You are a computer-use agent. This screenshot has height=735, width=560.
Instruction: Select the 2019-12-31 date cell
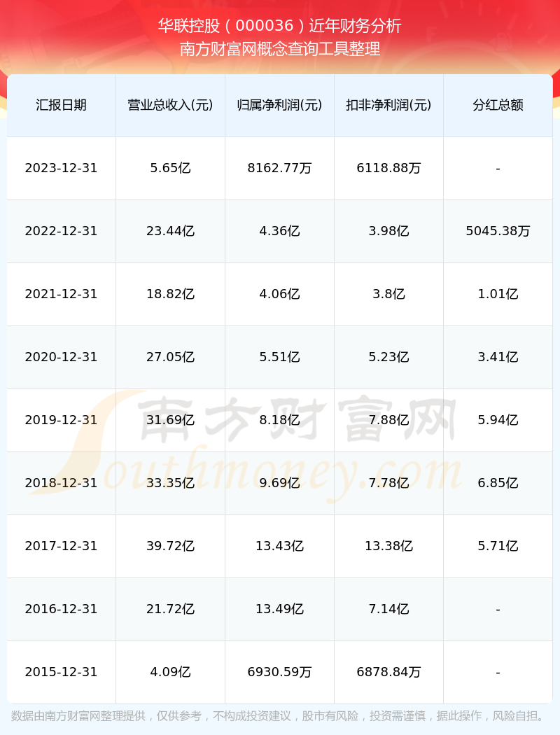pyautogui.click(x=62, y=420)
